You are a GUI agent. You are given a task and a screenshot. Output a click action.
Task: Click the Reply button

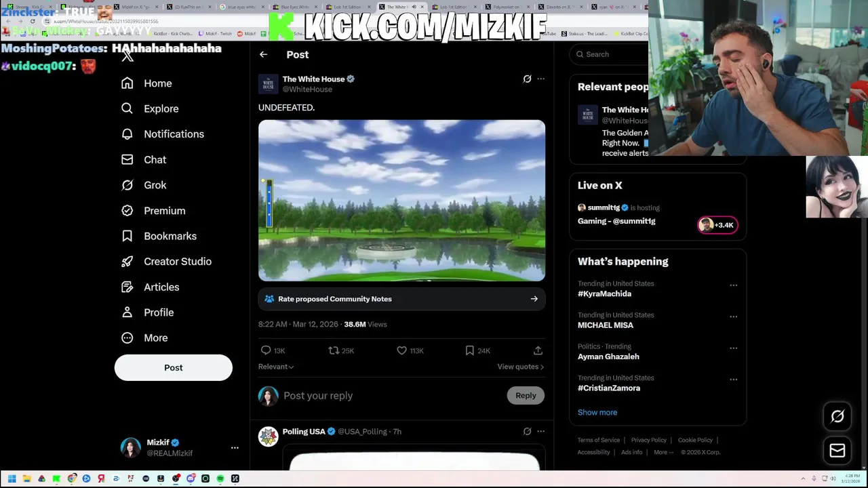tap(526, 396)
